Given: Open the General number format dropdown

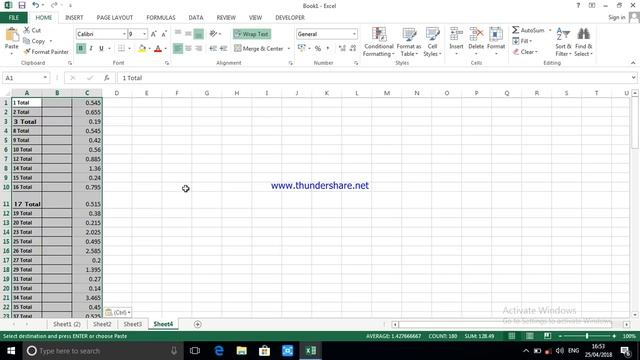Looking at the screenshot, I should coord(354,34).
